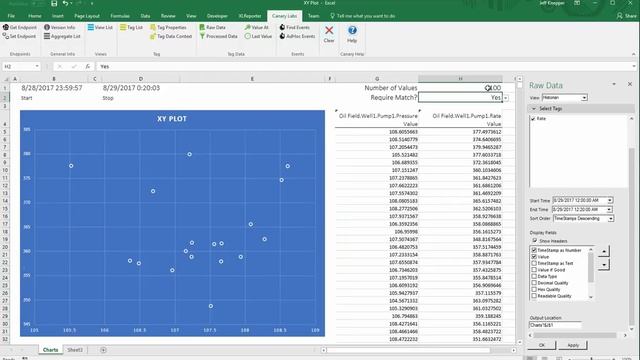
Task: Open Find Events
Action: 294,27
